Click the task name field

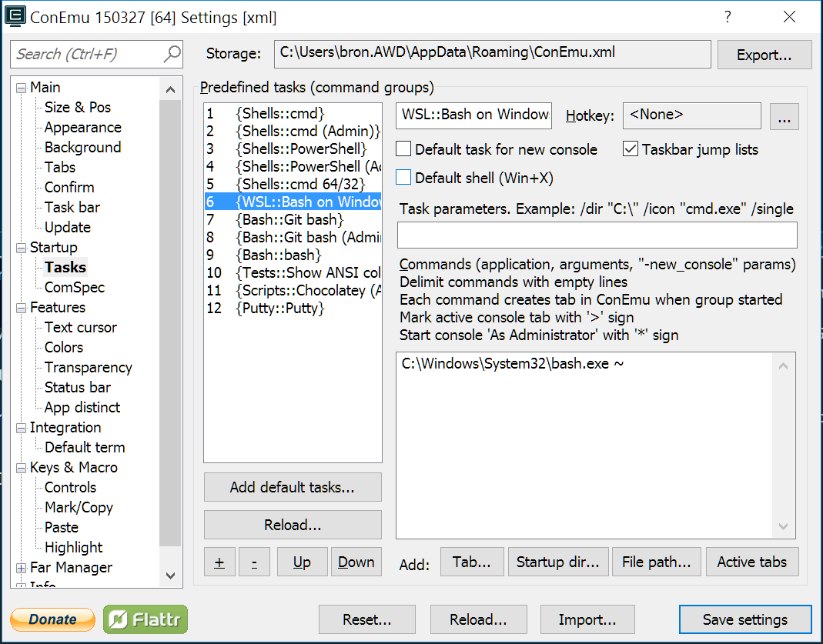click(x=474, y=115)
